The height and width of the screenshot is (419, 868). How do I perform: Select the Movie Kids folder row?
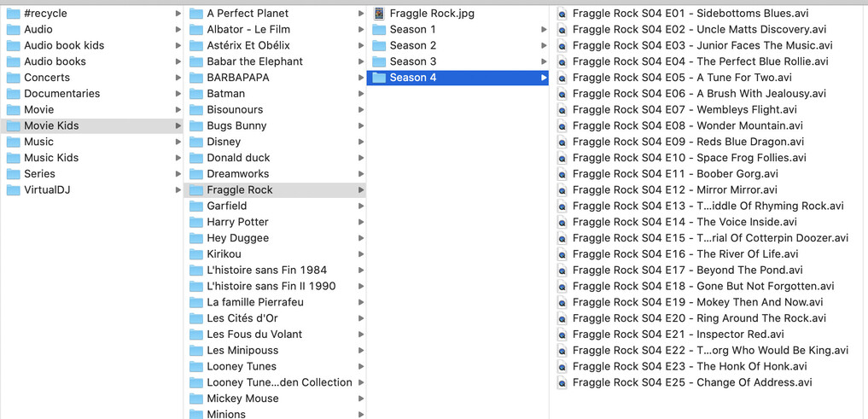click(91, 125)
